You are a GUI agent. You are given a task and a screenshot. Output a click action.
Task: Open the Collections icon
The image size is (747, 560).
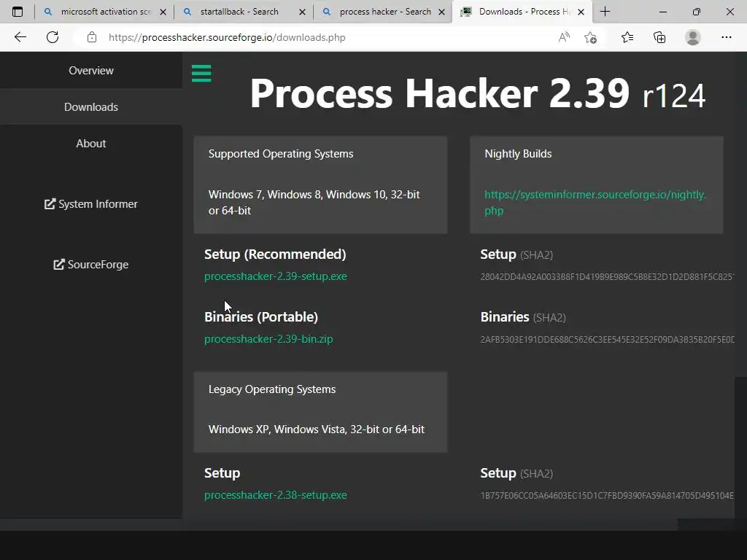pos(659,37)
